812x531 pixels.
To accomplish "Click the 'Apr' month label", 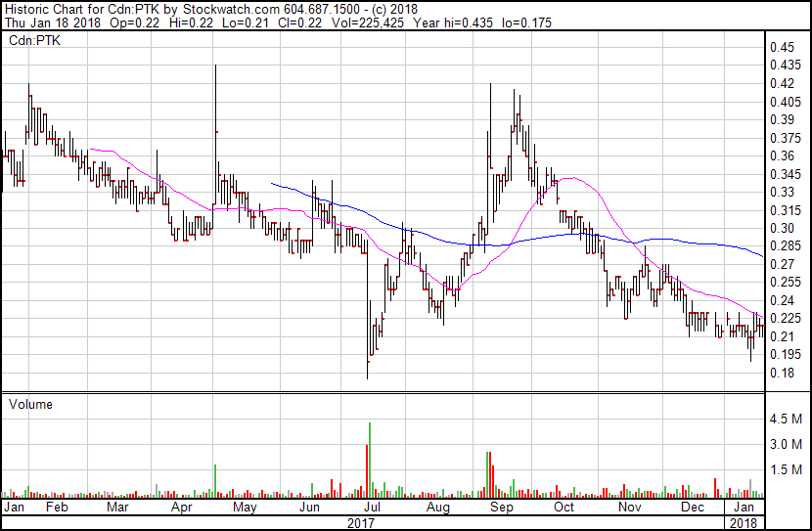I will point(181,507).
